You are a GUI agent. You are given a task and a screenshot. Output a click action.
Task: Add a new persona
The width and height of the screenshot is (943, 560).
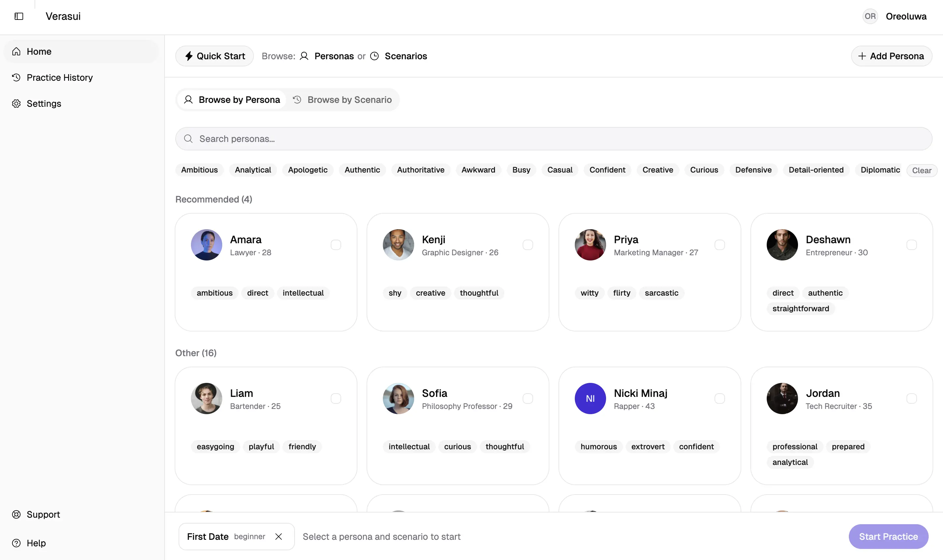(891, 56)
